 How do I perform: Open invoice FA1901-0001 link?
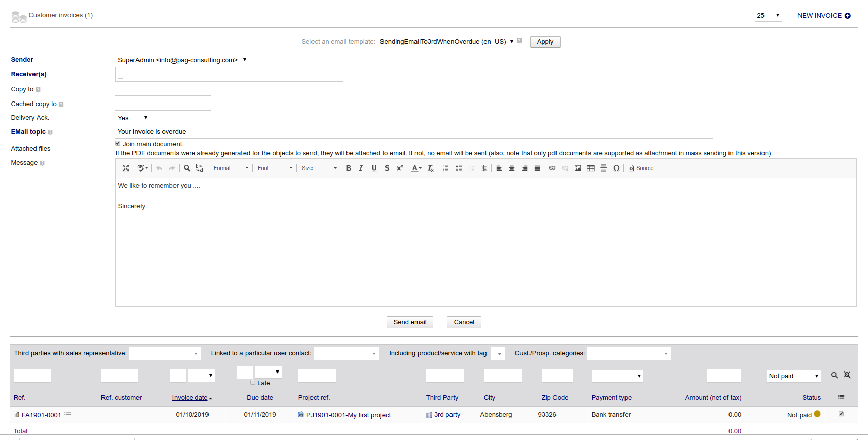coord(41,415)
